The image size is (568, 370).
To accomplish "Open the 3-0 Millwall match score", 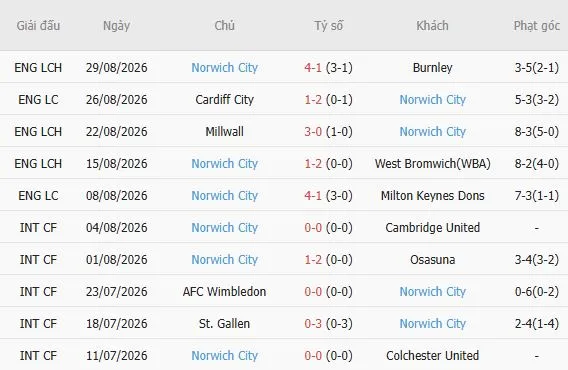I will click(313, 131).
